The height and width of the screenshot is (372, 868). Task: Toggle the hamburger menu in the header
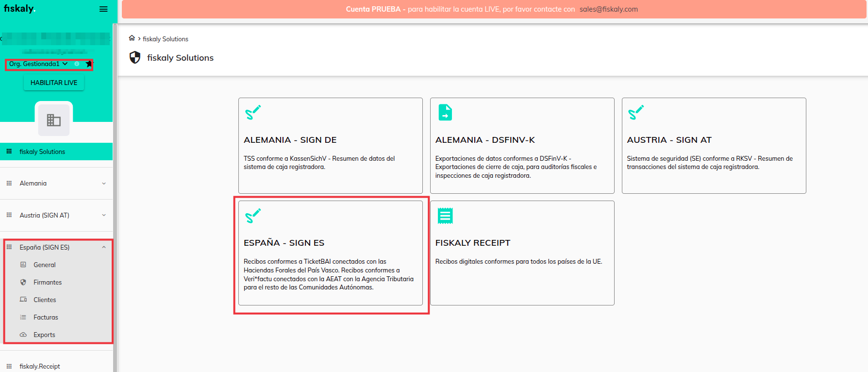click(x=103, y=9)
